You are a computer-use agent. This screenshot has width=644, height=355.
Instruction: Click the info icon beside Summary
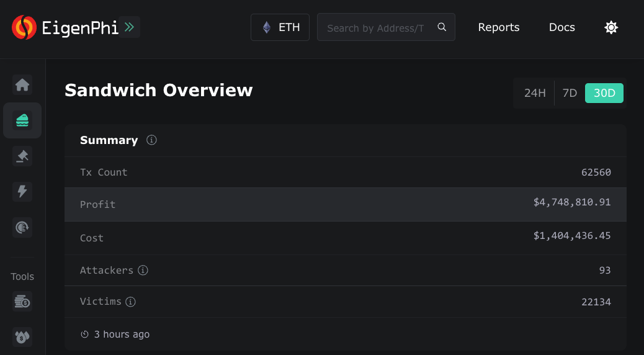(151, 140)
